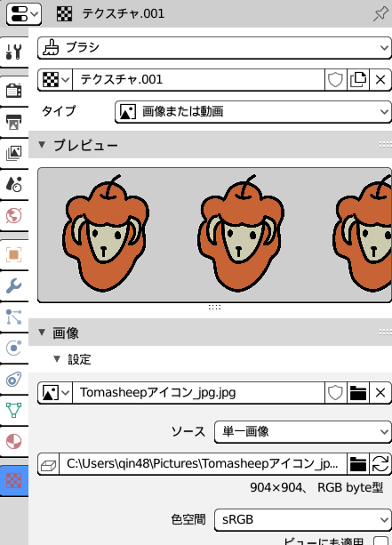The width and height of the screenshot is (392, 545).
Task: Click the テクスチャ.001 header checker icon
Action: click(64, 14)
